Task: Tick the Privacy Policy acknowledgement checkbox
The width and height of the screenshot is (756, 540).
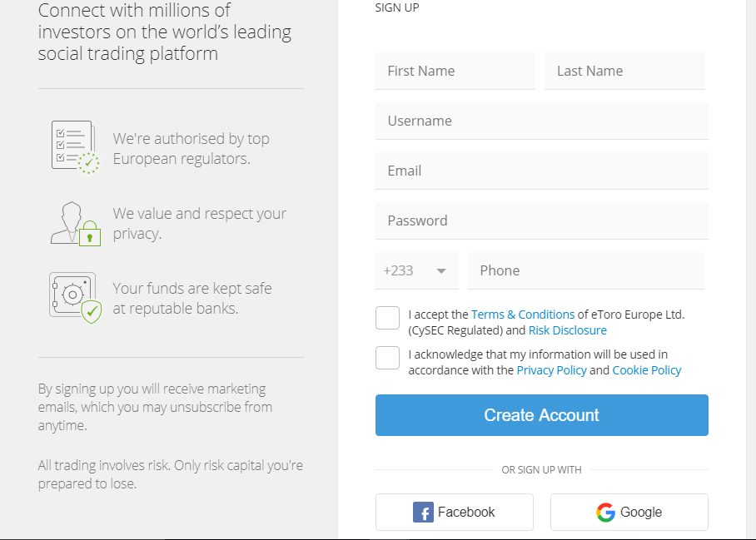Action: pyautogui.click(x=387, y=358)
